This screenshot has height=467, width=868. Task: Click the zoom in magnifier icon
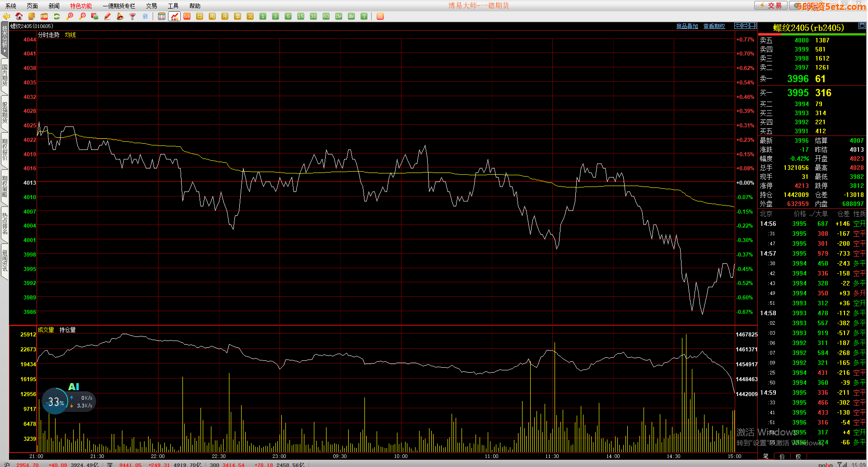click(x=70, y=16)
